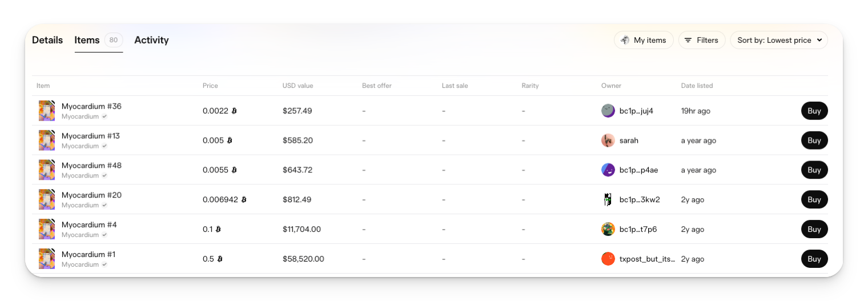Click the My items avatar icon
Viewport: 868px width, 301px height.
[625, 40]
